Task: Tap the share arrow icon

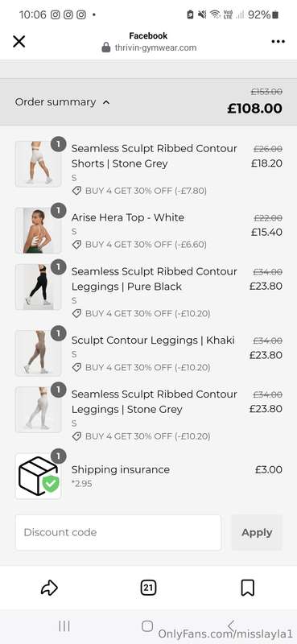Action: click(49, 588)
